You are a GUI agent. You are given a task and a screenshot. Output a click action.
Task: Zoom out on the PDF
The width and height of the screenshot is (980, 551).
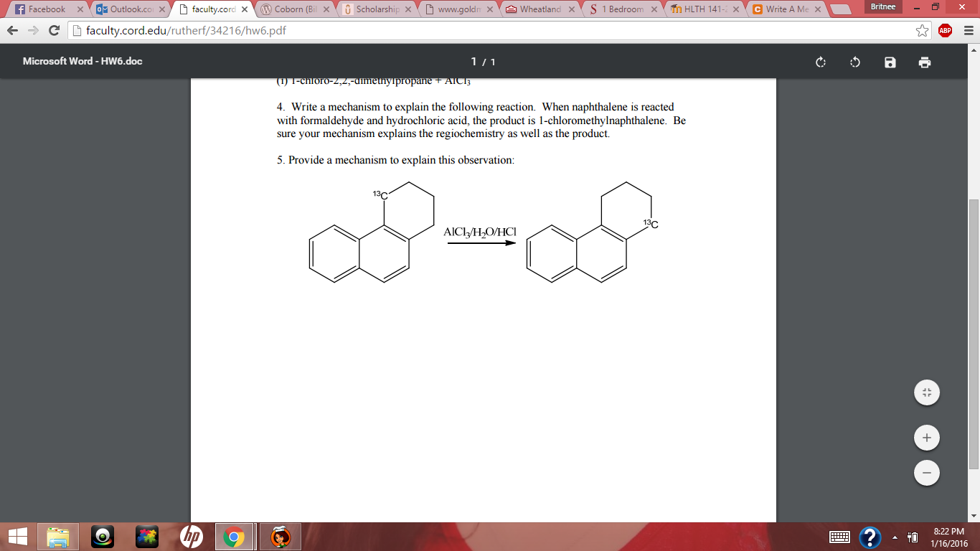(926, 473)
